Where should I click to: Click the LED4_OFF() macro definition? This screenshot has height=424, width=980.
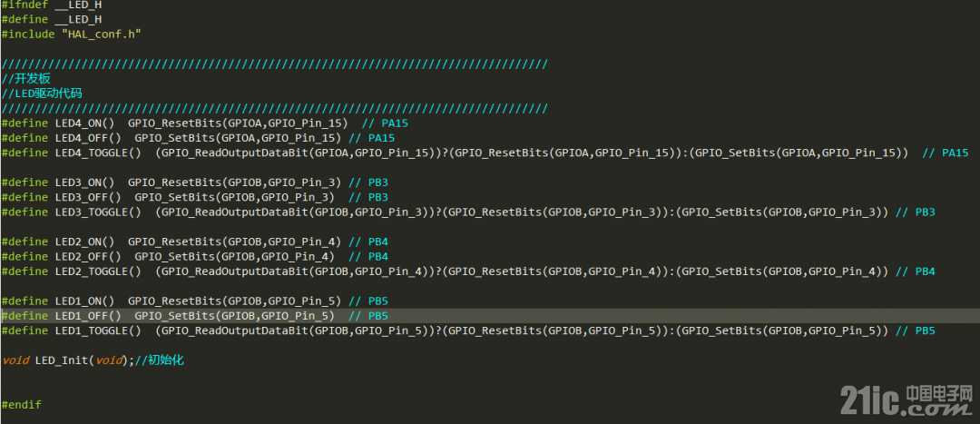(198, 138)
